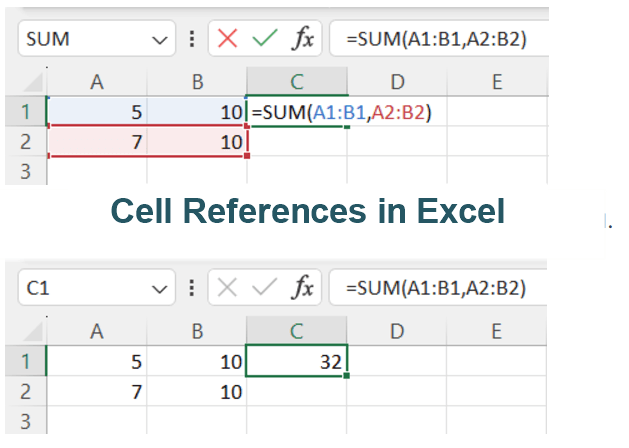Click the three-dot handle beside the SUM name box
This screenshot has height=448, width=629.
tap(192, 39)
